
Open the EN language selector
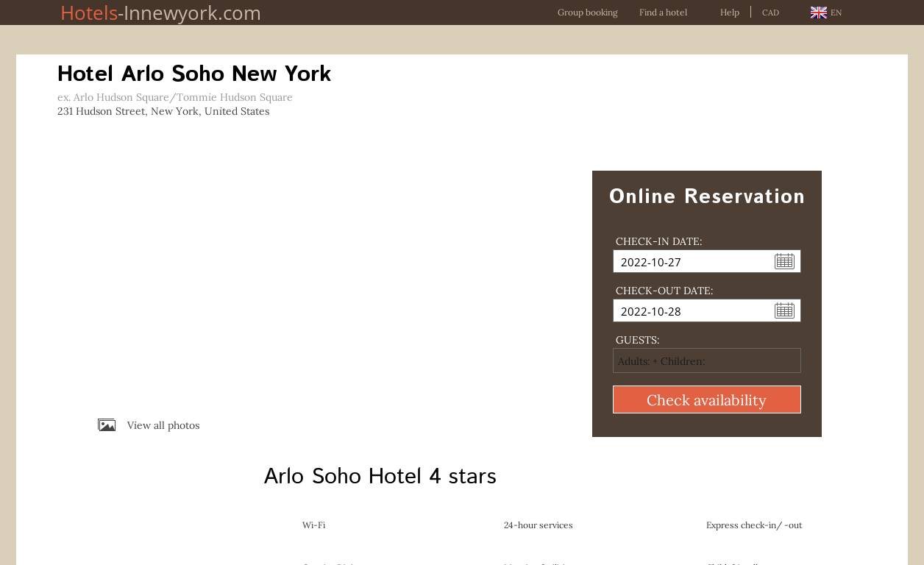click(836, 13)
